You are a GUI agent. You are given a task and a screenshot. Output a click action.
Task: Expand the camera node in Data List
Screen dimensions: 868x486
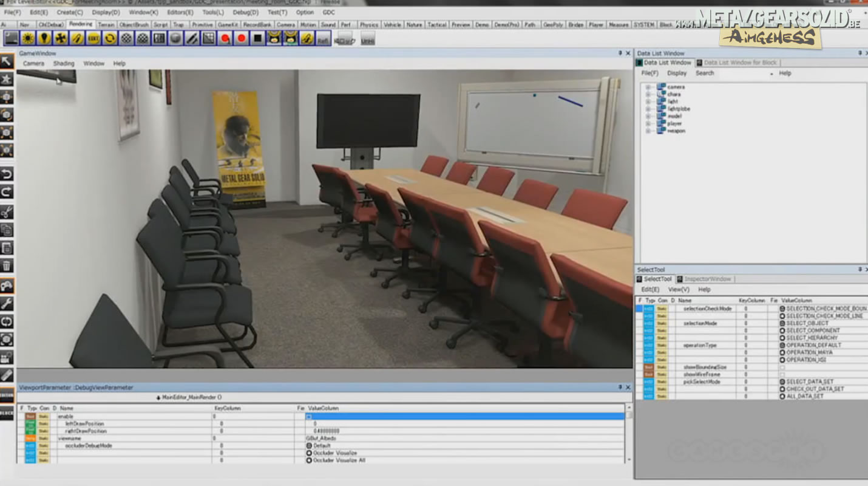point(648,87)
